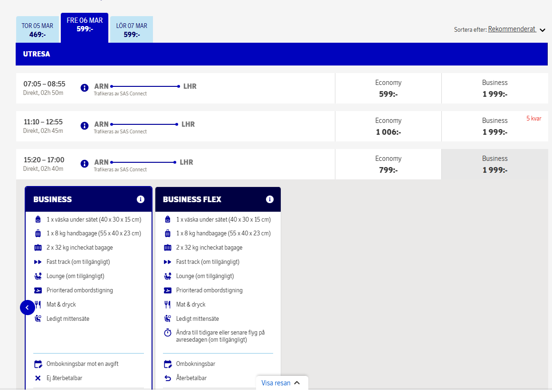The width and height of the screenshot is (552, 392).
Task: Choose Economy 1 006:- on the 11:10 flight
Action: click(388, 126)
